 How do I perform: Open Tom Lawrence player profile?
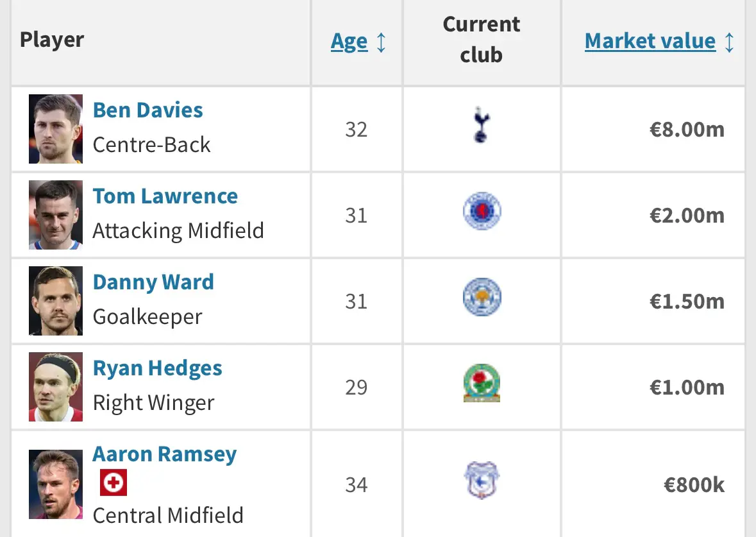[x=165, y=196]
